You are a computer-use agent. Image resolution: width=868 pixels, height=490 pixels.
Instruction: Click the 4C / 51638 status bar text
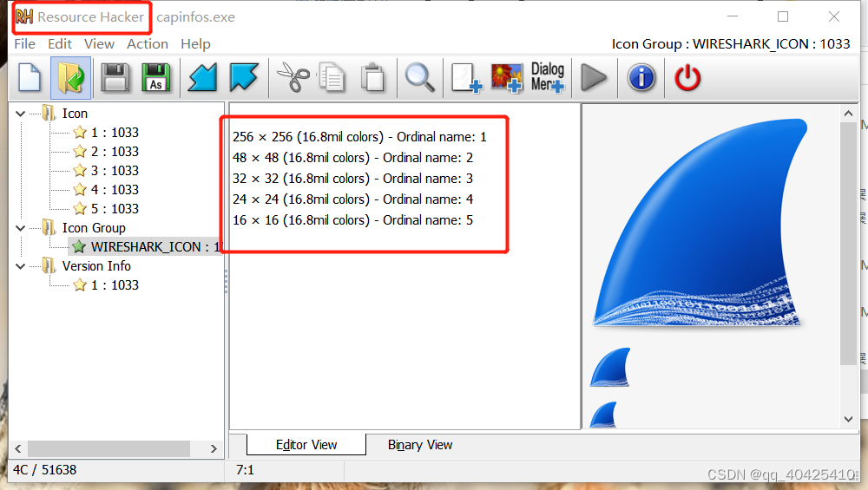point(45,470)
